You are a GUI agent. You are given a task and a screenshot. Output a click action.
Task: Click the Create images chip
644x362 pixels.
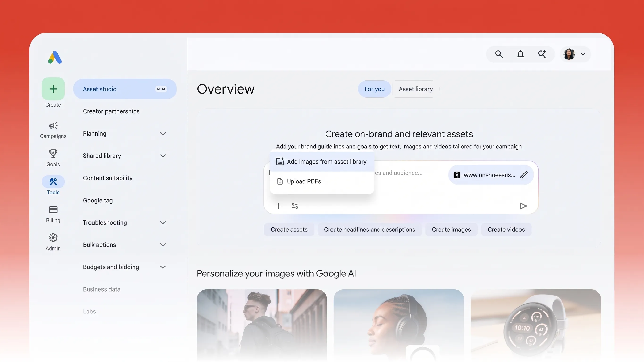[451, 229]
